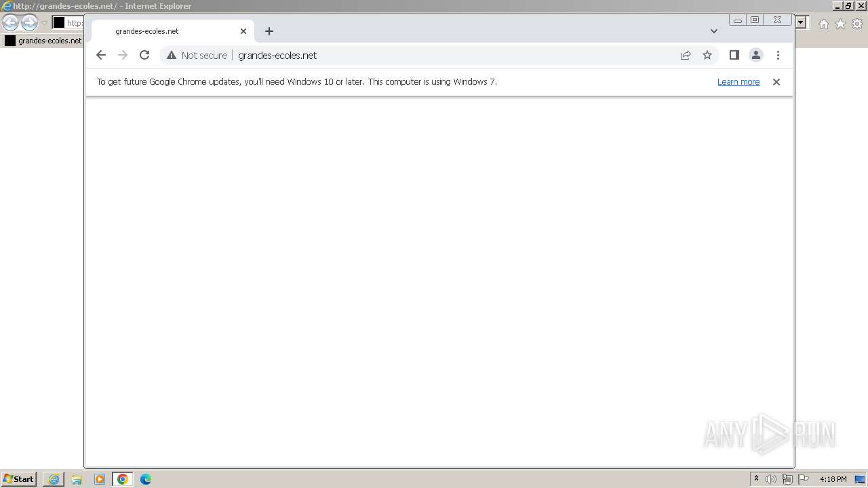Viewport: 868px width, 488px height.
Task: Open the volume speaker tray icon
Action: [771, 479]
